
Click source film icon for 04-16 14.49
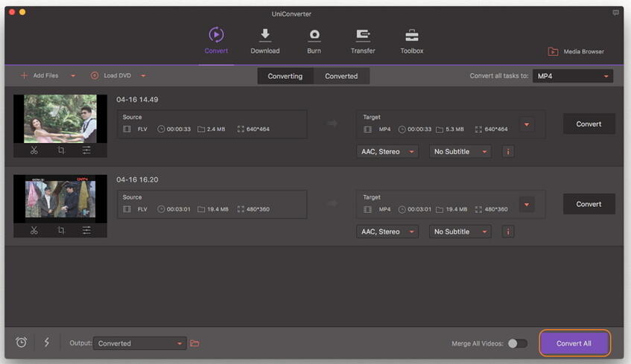tap(127, 129)
